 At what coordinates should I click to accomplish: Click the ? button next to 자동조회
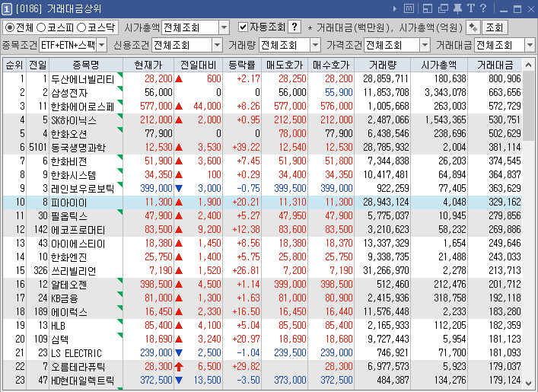point(294,27)
